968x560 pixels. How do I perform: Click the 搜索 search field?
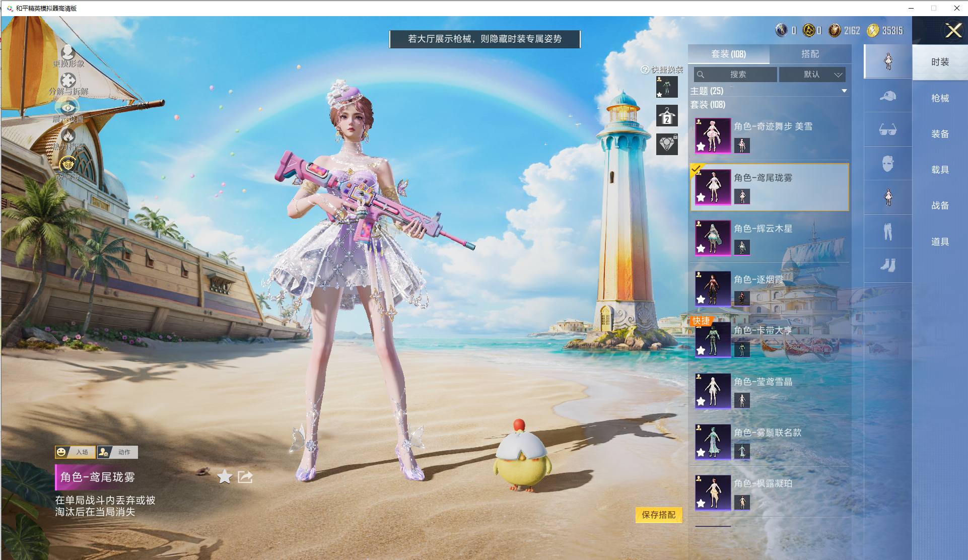pos(735,75)
